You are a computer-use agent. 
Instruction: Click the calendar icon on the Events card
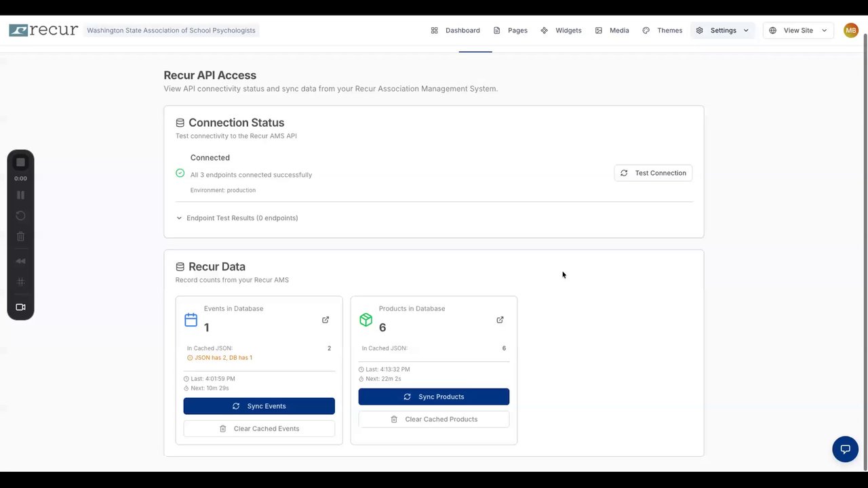(x=191, y=320)
